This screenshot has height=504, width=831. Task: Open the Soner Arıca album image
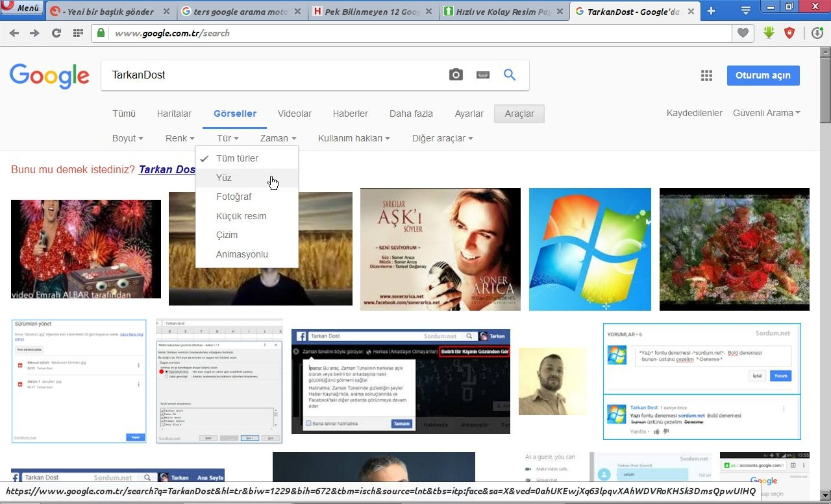(440, 249)
